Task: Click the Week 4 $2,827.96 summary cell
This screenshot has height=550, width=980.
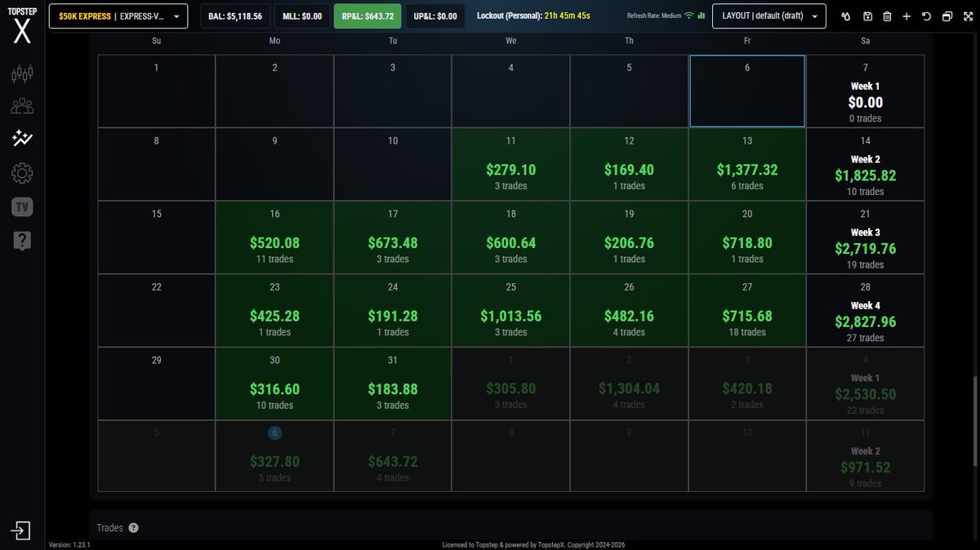Action: point(866,310)
